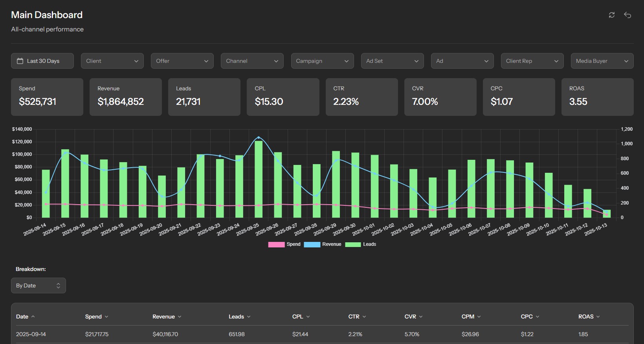644x344 pixels.
Task: Toggle Leads series via green legend swatch
Action: tap(353, 244)
